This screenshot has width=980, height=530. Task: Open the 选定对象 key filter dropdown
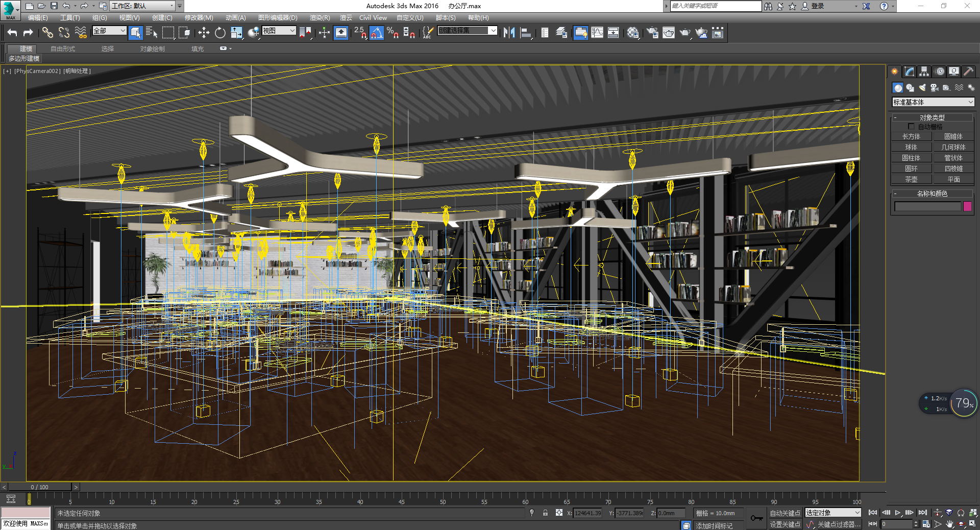pos(833,513)
